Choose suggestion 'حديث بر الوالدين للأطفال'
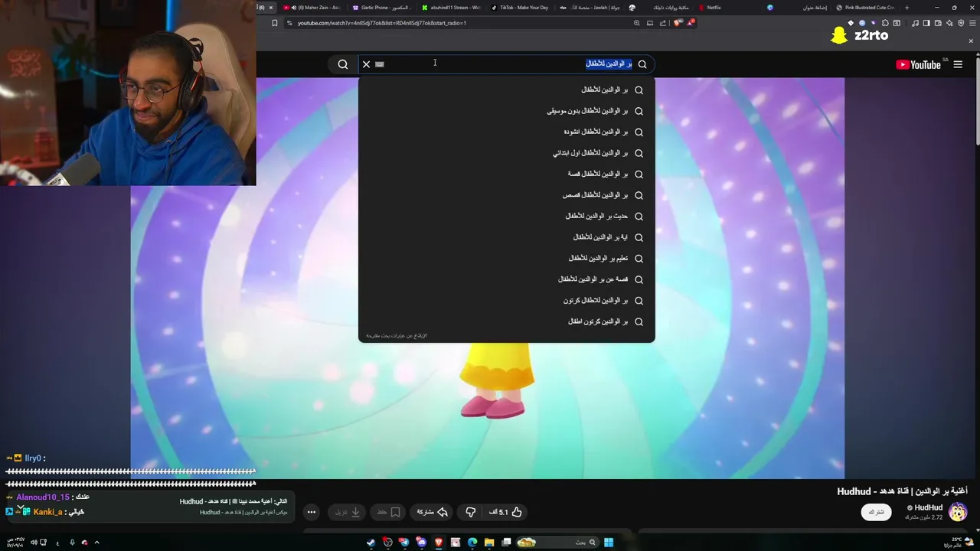This screenshot has width=980, height=551. click(507, 216)
